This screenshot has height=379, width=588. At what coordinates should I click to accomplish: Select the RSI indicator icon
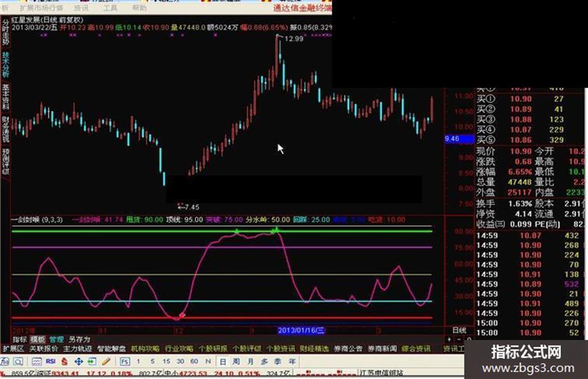(50, 362)
